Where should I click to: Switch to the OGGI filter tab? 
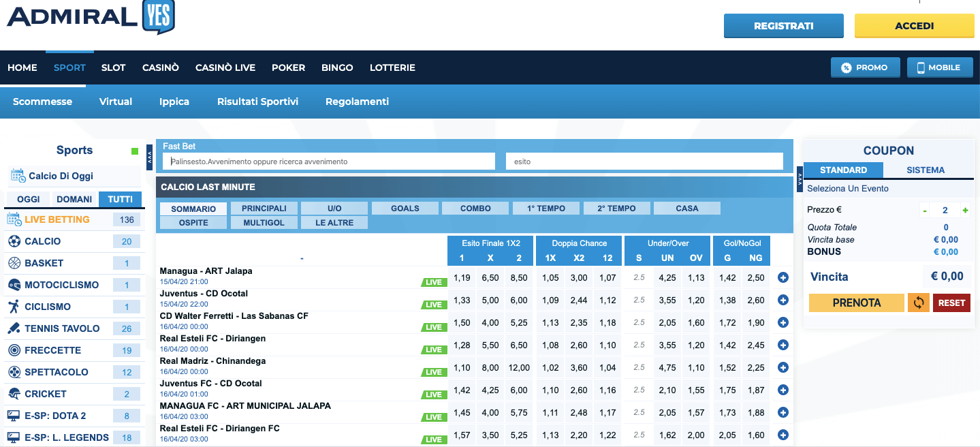(x=28, y=199)
